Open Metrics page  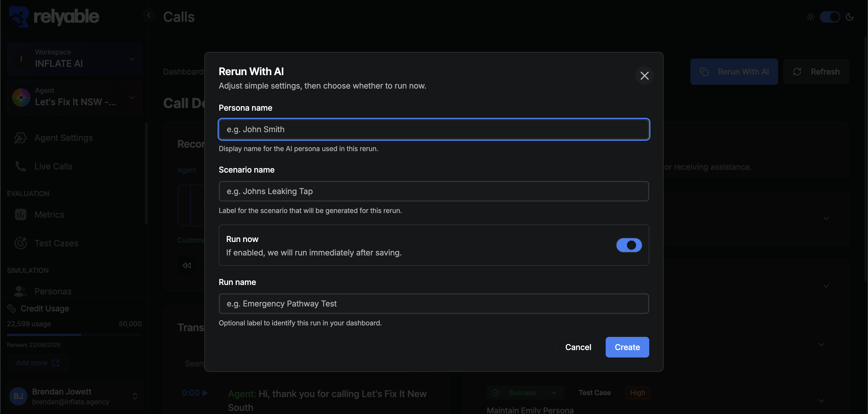pos(49,214)
